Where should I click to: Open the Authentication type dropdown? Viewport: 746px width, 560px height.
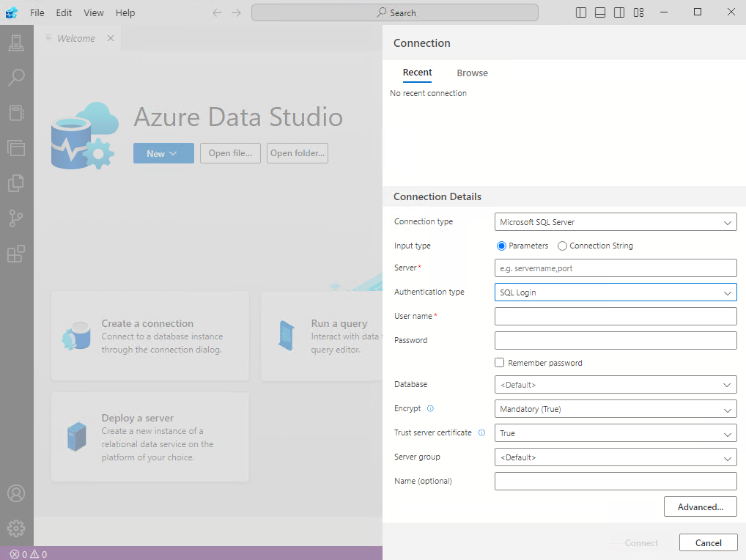616,292
